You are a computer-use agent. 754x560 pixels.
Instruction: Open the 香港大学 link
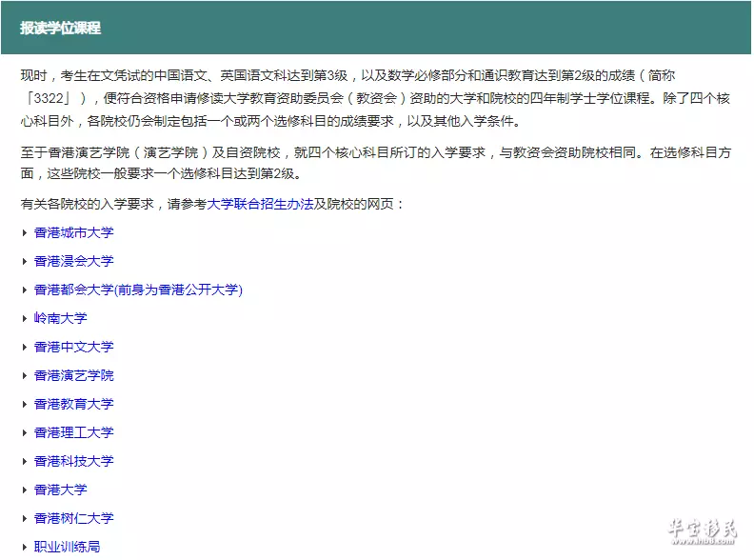[x=60, y=490]
